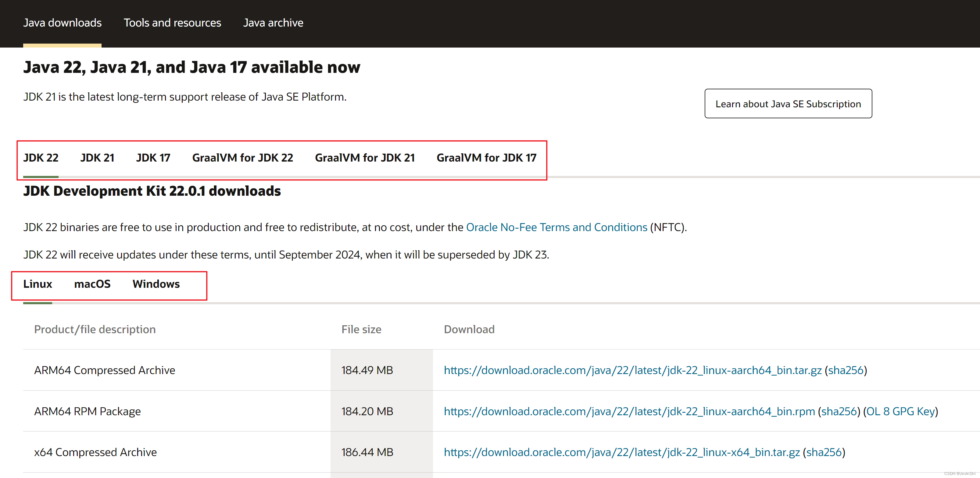This screenshot has height=478, width=980.
Task: Switch to the Windows platform tab
Action: point(156,284)
